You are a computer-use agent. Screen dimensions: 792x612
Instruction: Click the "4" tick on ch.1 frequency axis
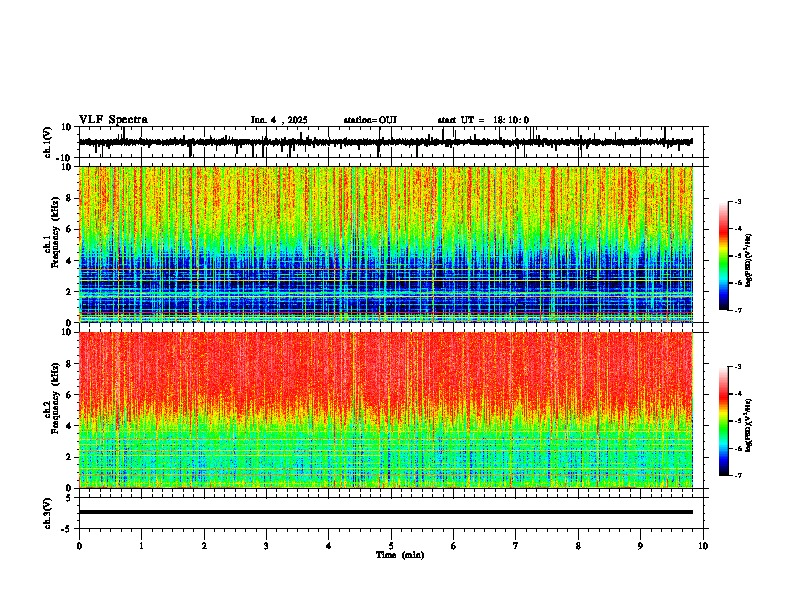(69, 261)
